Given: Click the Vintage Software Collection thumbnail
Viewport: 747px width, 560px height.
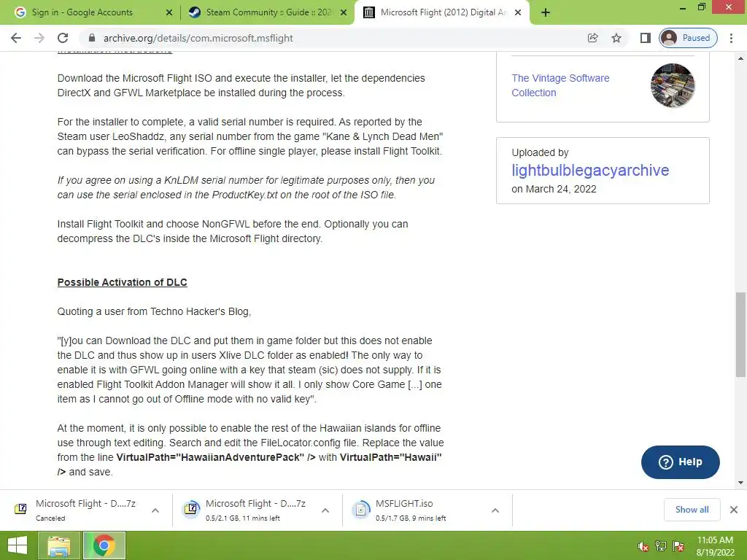Looking at the screenshot, I should pyautogui.click(x=673, y=86).
